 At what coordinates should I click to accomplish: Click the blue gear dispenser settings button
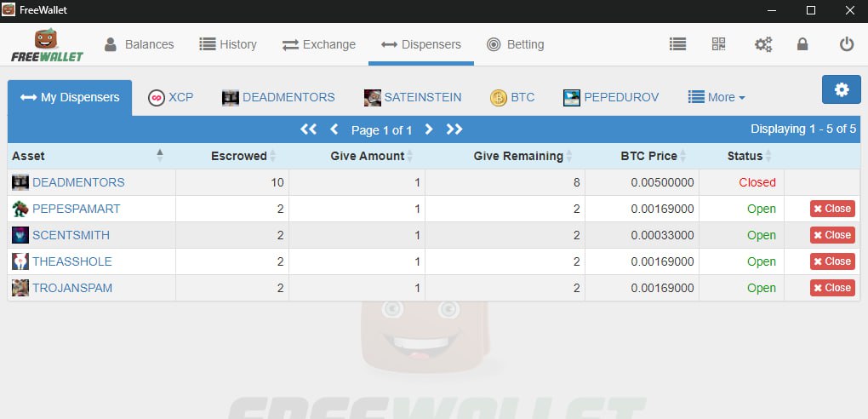[842, 89]
